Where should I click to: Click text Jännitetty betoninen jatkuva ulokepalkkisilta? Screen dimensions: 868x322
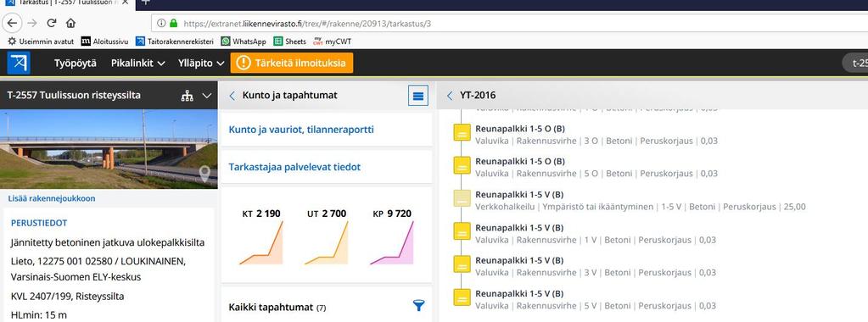coord(108,243)
